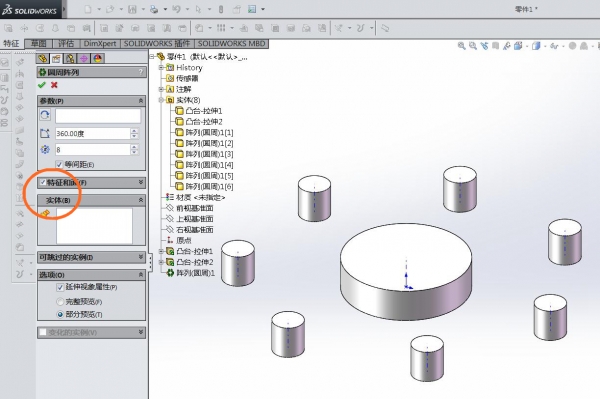The width and height of the screenshot is (600, 399).
Task: Expand the History node in the tree
Action: (x=161, y=67)
